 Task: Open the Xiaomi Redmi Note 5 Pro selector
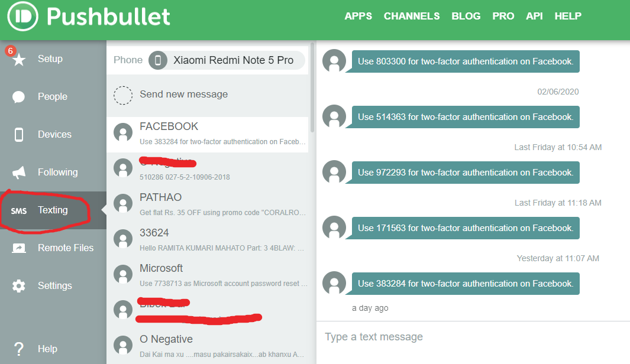pos(227,60)
